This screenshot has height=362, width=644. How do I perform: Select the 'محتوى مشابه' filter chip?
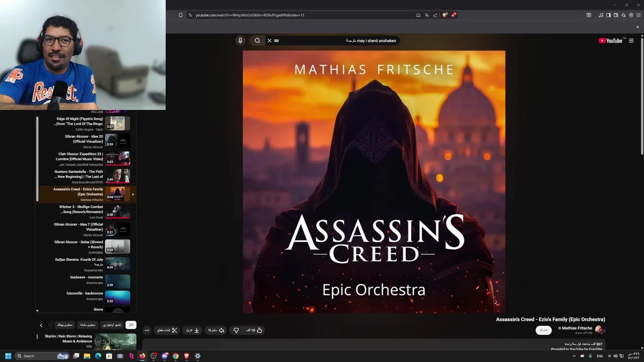(x=88, y=325)
